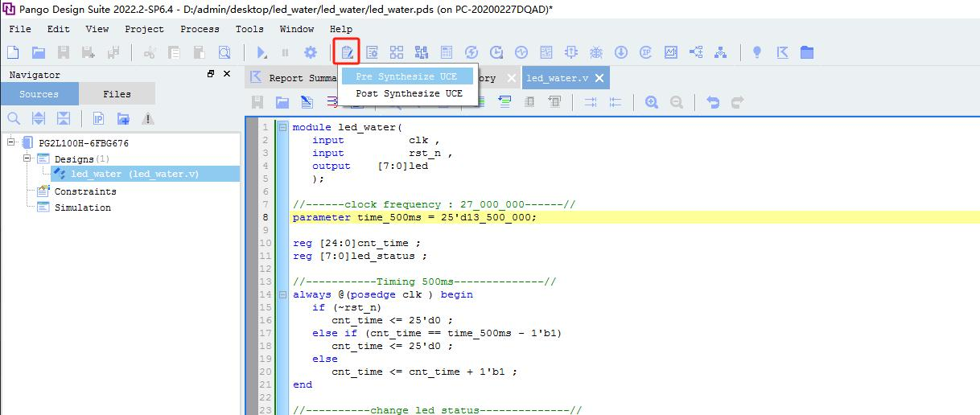Screen dimensions: 980x415
Task: Click the calculator-style toolbar icon
Action: [447, 52]
